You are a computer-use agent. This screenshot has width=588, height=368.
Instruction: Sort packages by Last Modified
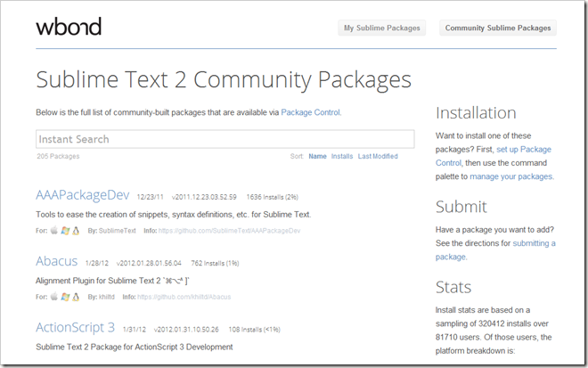point(378,157)
